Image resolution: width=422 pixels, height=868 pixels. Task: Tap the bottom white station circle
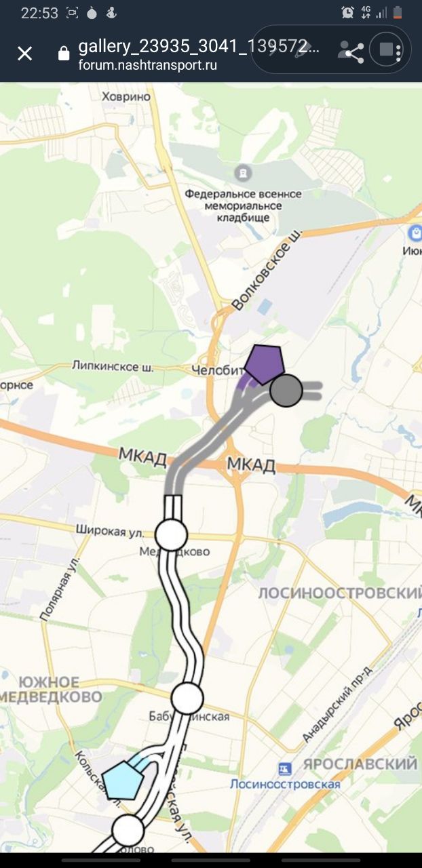(x=128, y=831)
